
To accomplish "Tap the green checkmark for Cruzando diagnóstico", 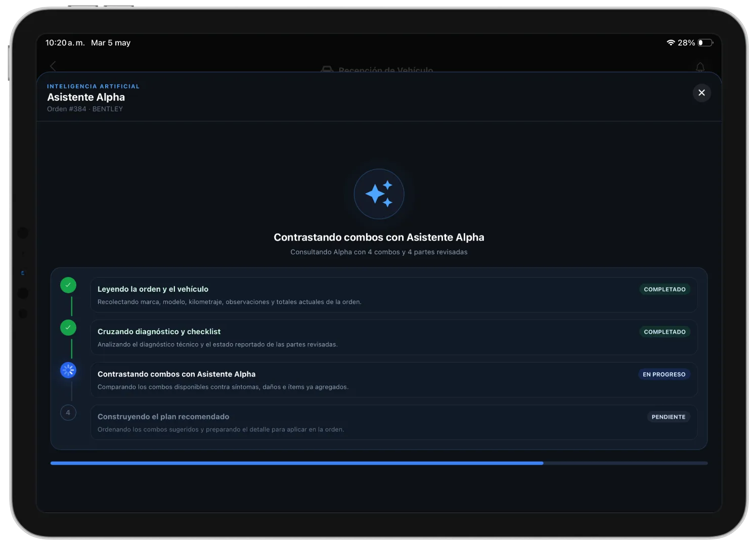I will pyautogui.click(x=68, y=328).
